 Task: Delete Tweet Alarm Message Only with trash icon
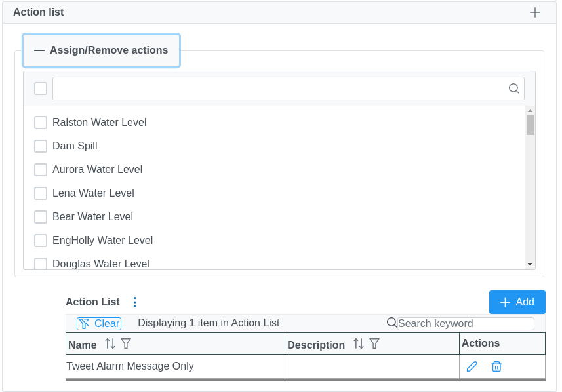(x=496, y=366)
